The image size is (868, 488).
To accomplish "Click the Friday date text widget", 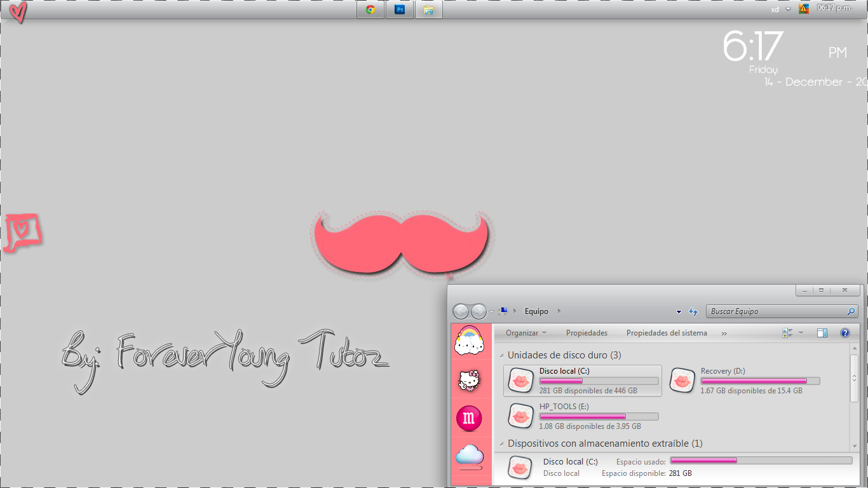I will [763, 70].
